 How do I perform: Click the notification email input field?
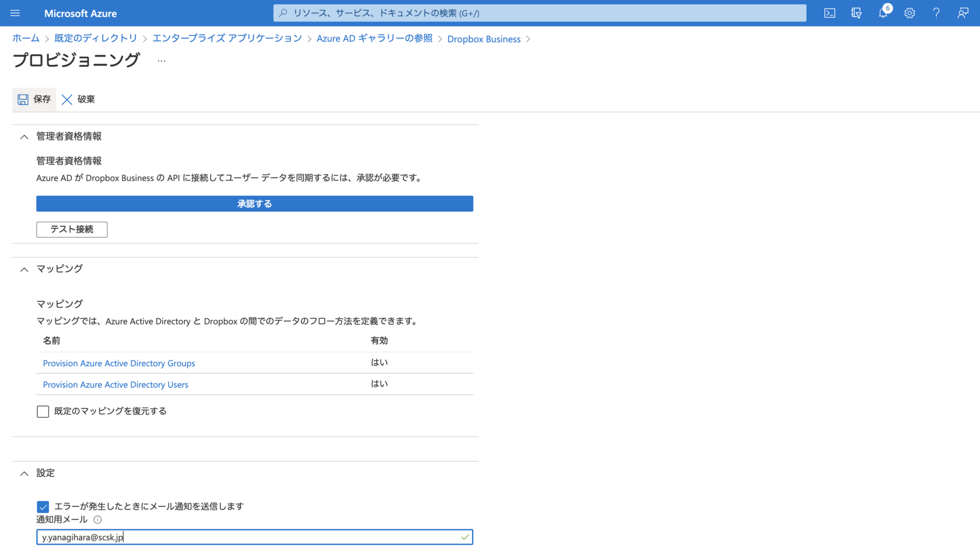coord(255,537)
